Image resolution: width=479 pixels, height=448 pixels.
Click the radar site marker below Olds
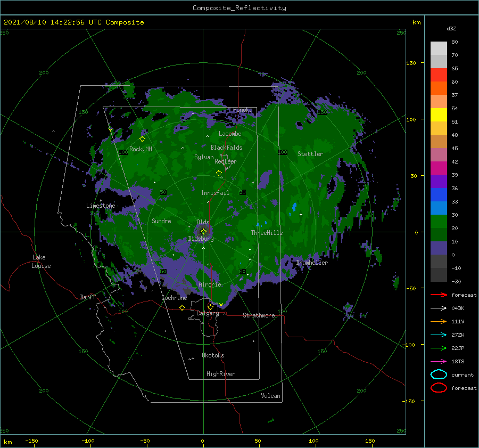tap(203, 232)
